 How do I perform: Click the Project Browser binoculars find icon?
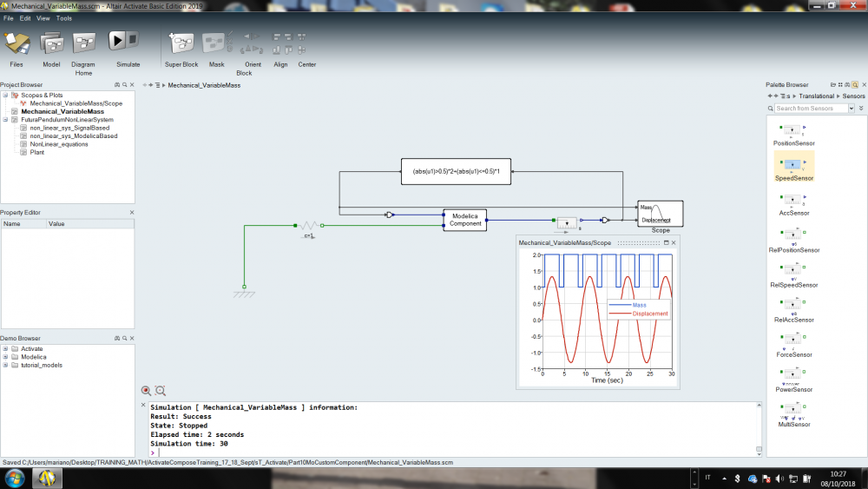click(117, 85)
